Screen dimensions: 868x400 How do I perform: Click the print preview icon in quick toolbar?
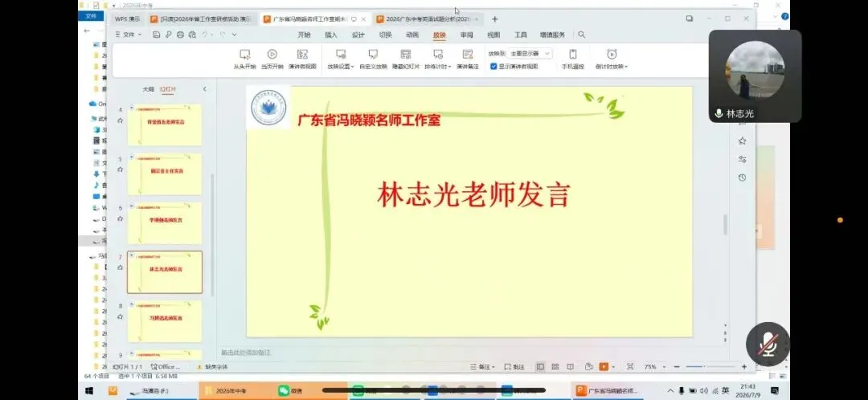[x=192, y=35]
